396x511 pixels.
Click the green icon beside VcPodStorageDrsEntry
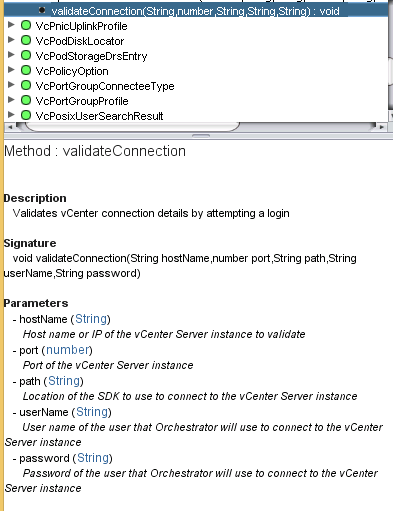pos(26,56)
